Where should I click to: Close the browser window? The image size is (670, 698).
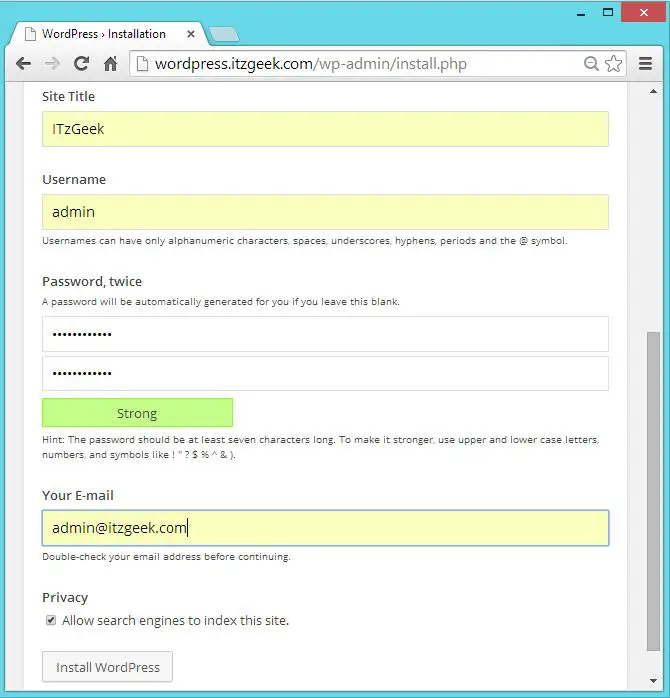(643, 12)
